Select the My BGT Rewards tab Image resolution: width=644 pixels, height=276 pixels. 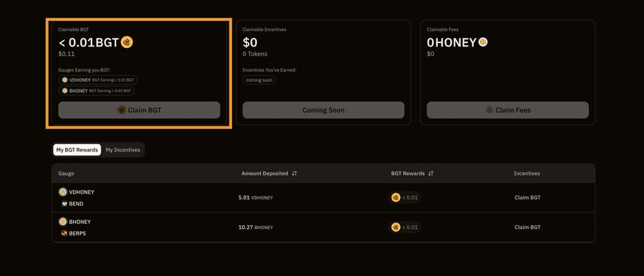[77, 150]
